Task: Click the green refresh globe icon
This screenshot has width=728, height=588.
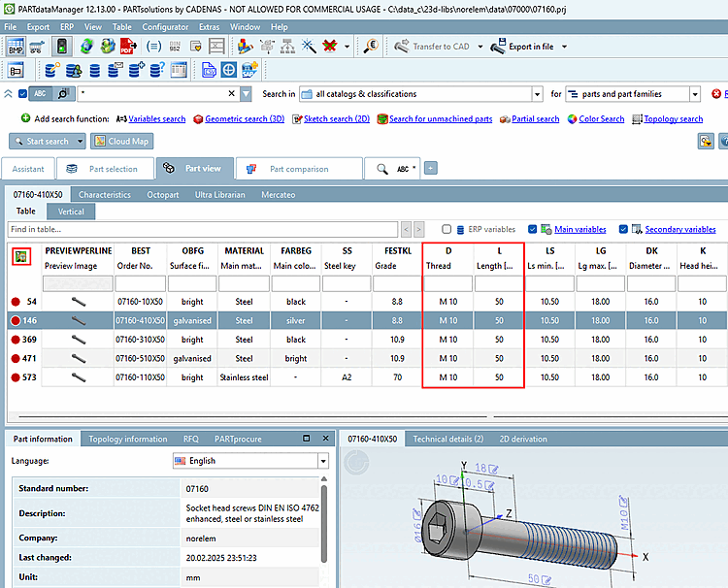Action: click(86, 47)
